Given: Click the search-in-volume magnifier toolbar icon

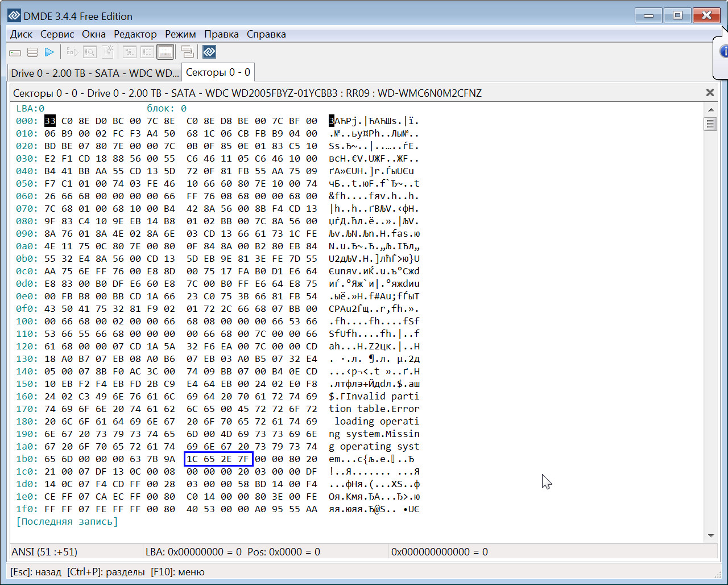Looking at the screenshot, I should coord(90,52).
